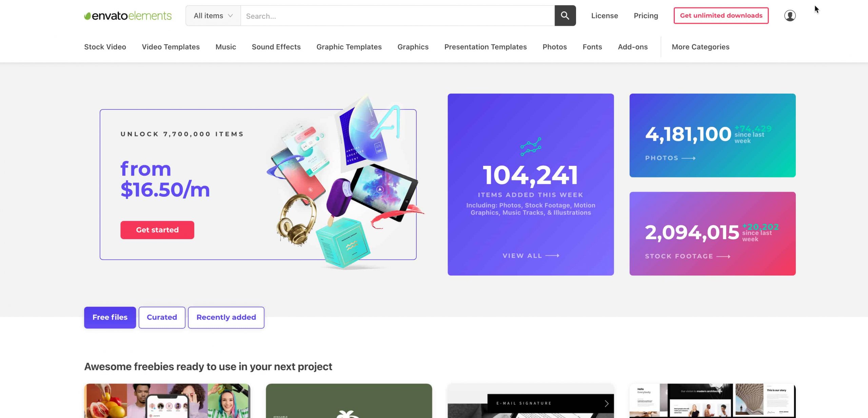Viewport: 868px width, 418px height.
Task: Click the chevron on E-mail Signature thumbnail
Action: 606,403
